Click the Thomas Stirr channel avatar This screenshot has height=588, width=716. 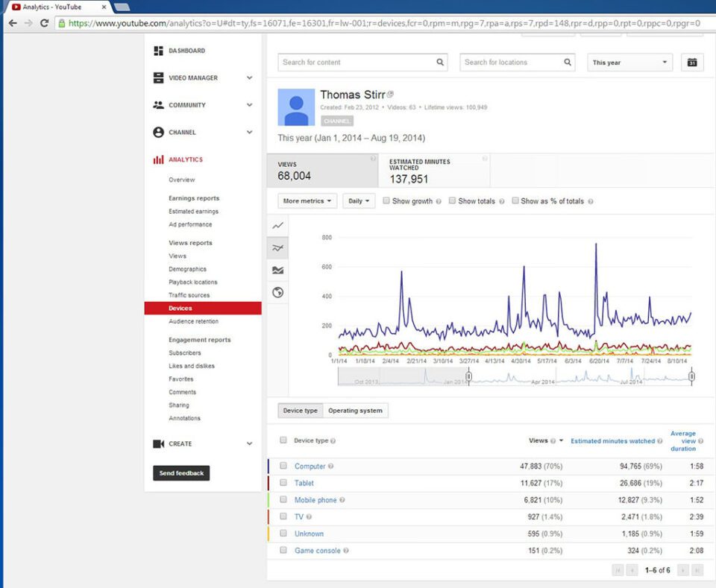tap(296, 107)
